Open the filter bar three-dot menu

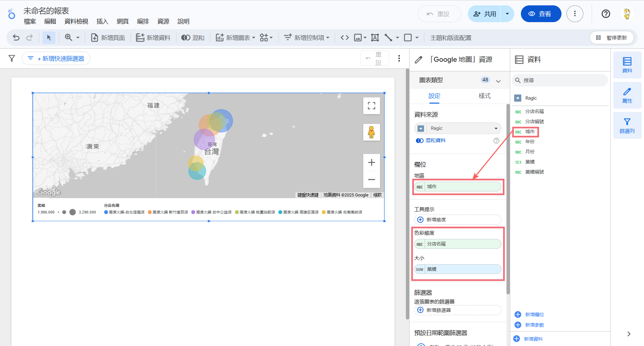tap(399, 58)
